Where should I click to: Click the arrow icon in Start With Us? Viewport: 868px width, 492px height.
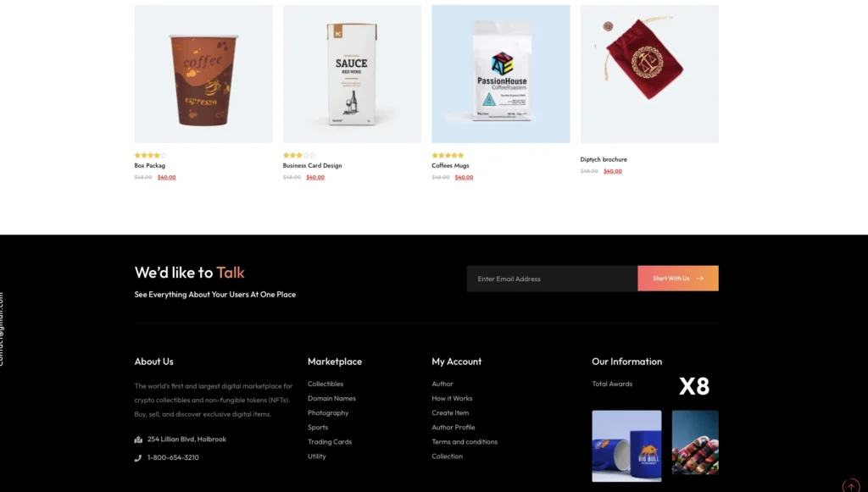pos(699,279)
